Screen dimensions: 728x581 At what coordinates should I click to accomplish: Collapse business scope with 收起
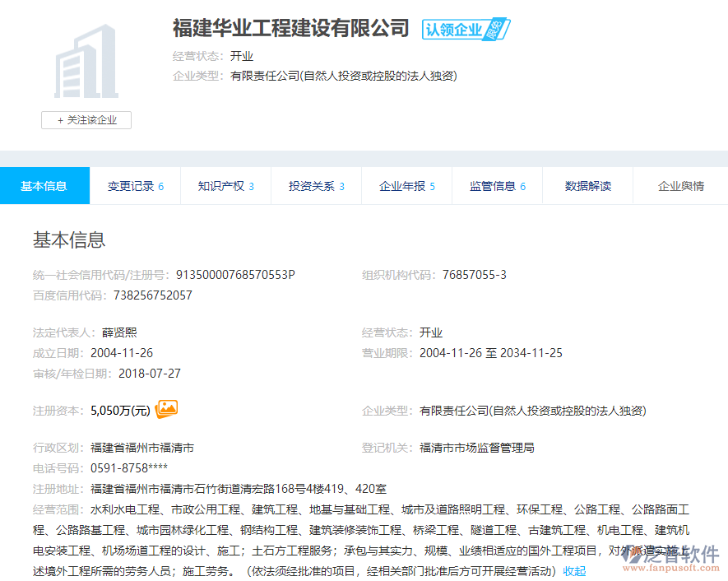click(574, 571)
